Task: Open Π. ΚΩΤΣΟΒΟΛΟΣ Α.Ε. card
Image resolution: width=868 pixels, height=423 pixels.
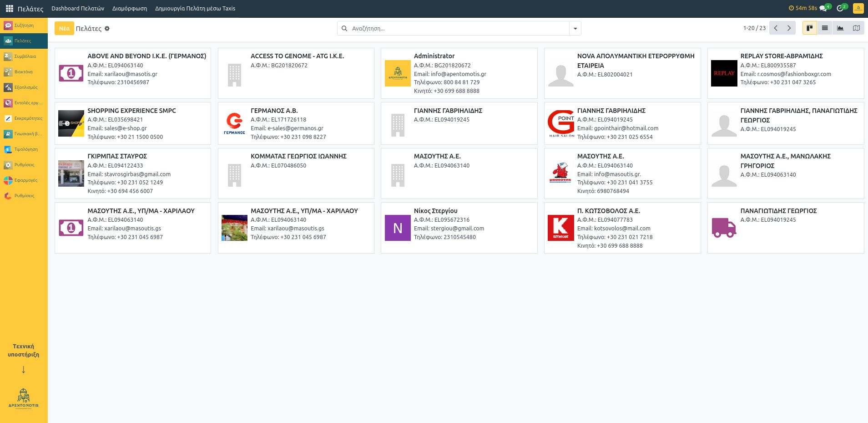Action: (622, 228)
